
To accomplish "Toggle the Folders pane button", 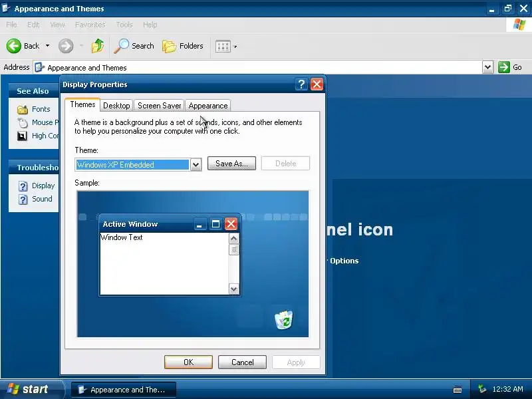I will pos(182,46).
